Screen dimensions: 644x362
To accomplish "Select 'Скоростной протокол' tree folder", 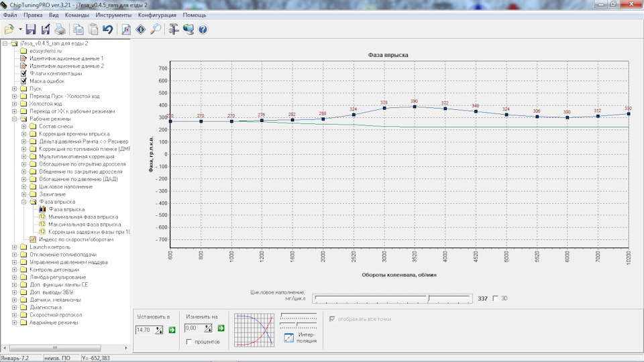I will [56, 315].
